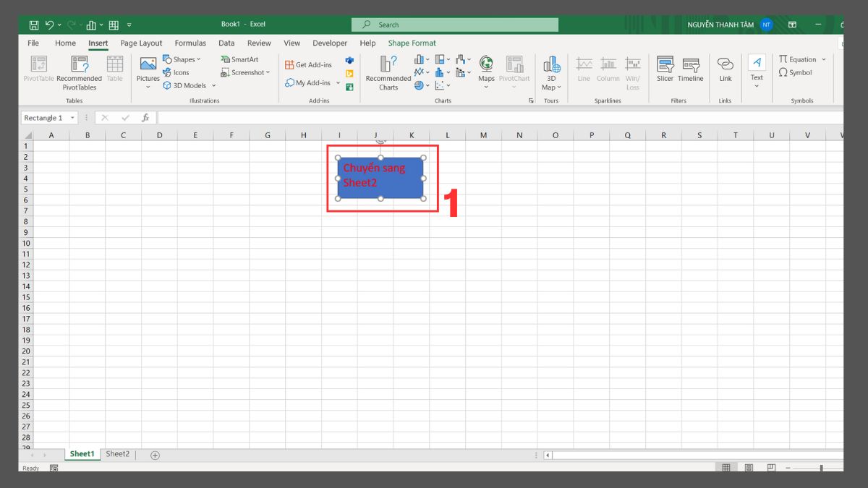Viewport: 868px width, 488px height.
Task: Insert a PivotTable
Action: pyautogui.click(x=38, y=71)
